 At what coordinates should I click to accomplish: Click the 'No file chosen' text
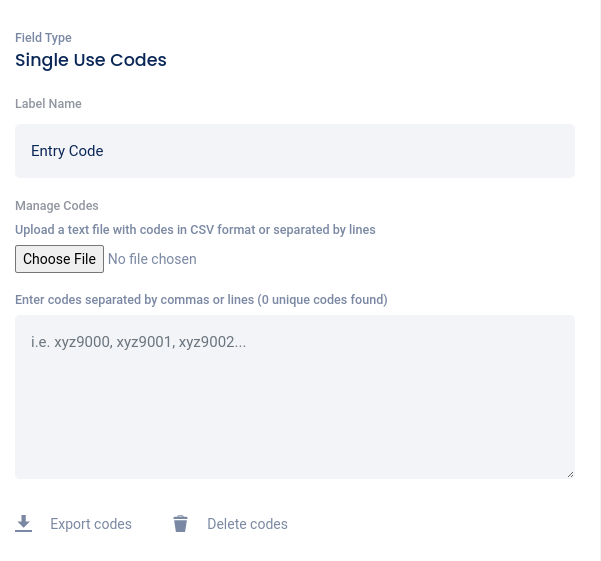click(152, 259)
